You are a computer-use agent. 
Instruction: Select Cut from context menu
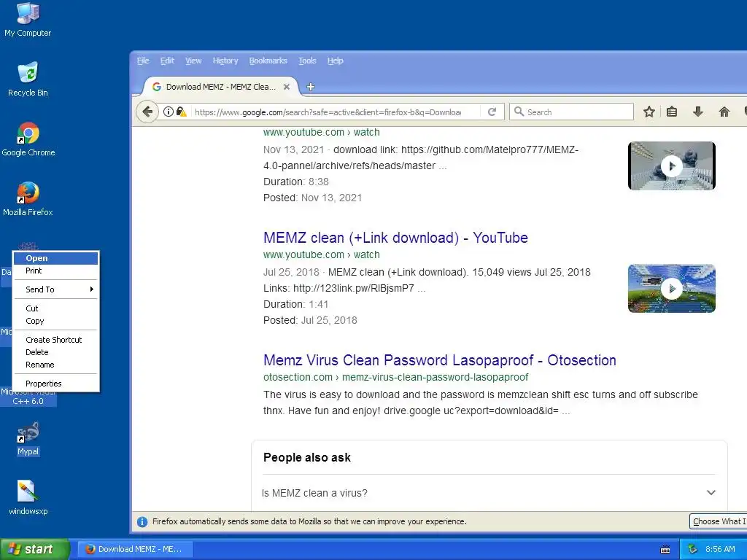55,308
